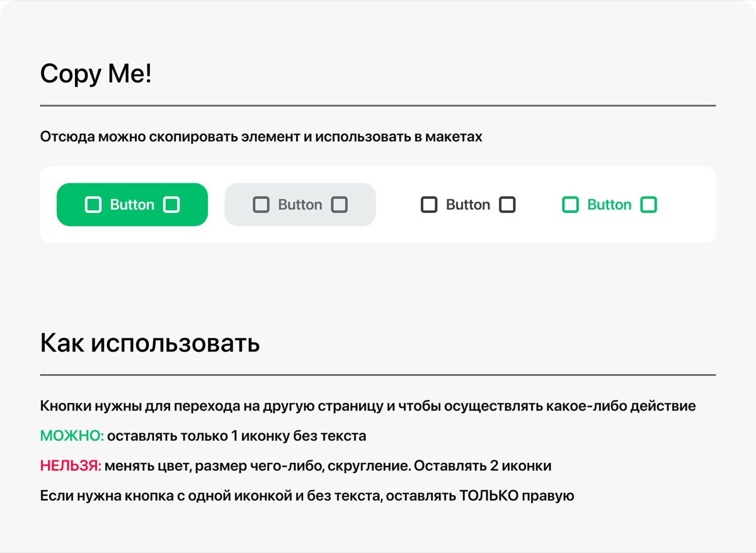Screen dimensions: 756x553
Task: Click the black text-only Button
Action: coord(468,205)
